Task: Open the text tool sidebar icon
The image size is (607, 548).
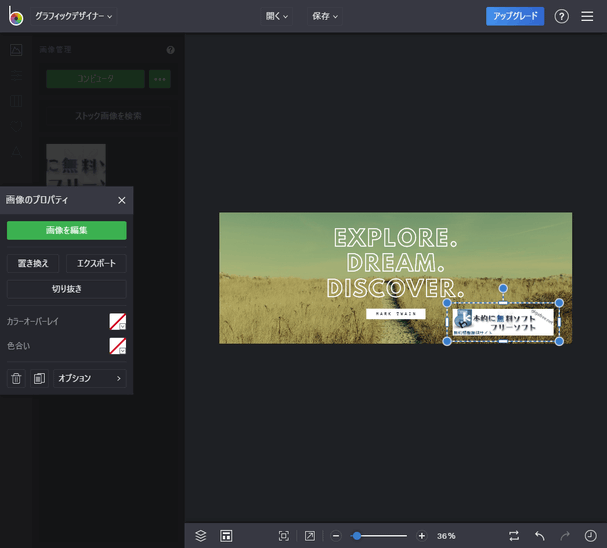Action: (x=16, y=152)
